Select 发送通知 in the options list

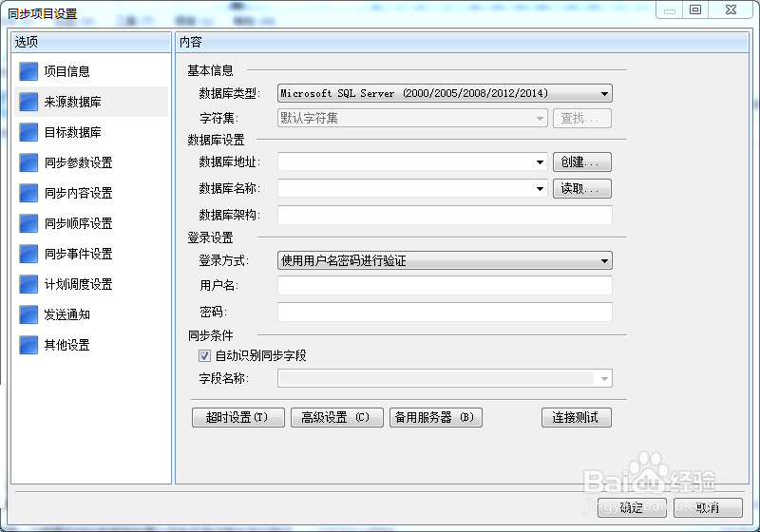pos(91,314)
